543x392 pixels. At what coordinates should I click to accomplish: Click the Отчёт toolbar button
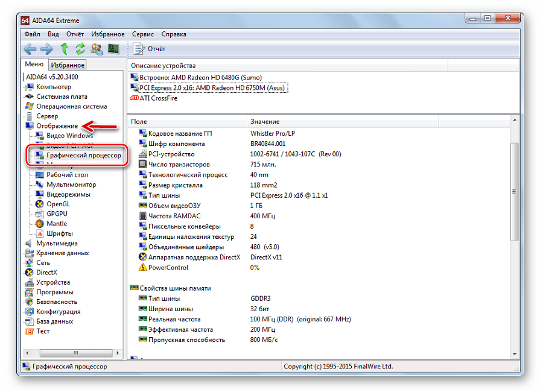click(x=150, y=49)
